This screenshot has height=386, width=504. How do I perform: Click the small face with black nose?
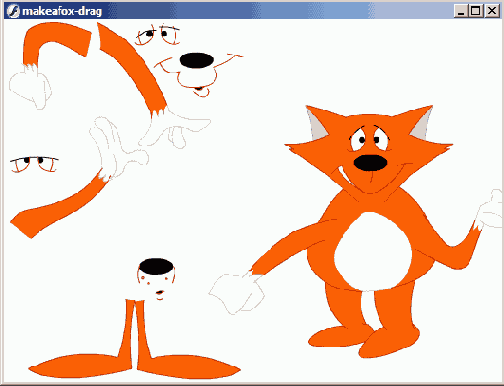[156, 279]
